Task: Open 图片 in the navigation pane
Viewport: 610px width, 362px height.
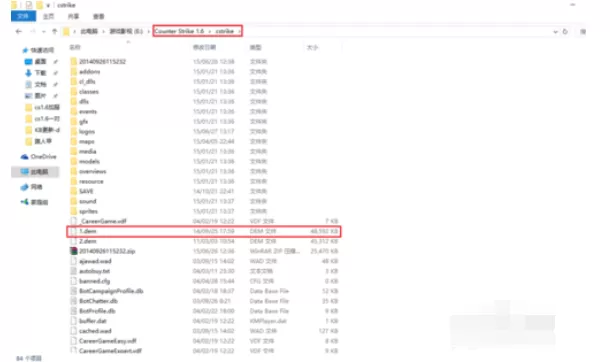Action: coord(40,95)
